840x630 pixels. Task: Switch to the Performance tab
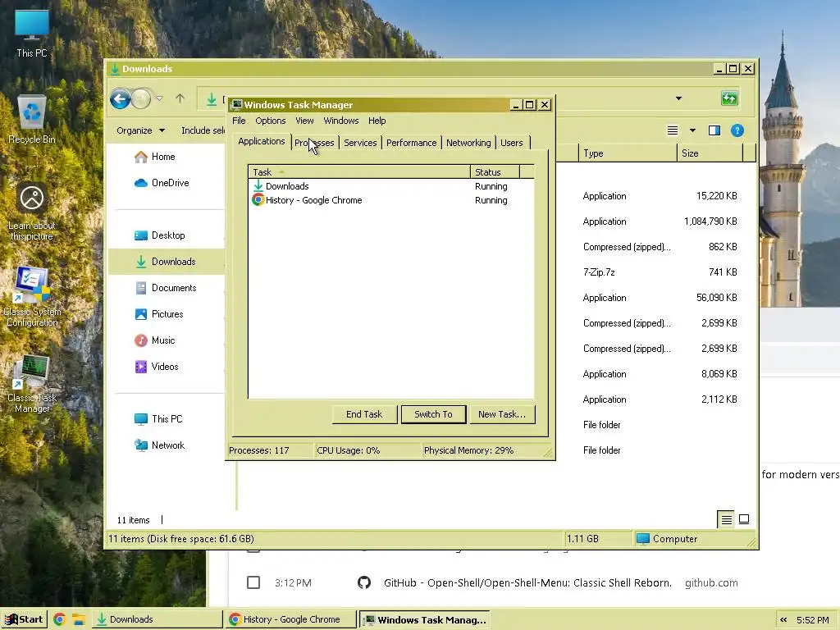pos(412,143)
